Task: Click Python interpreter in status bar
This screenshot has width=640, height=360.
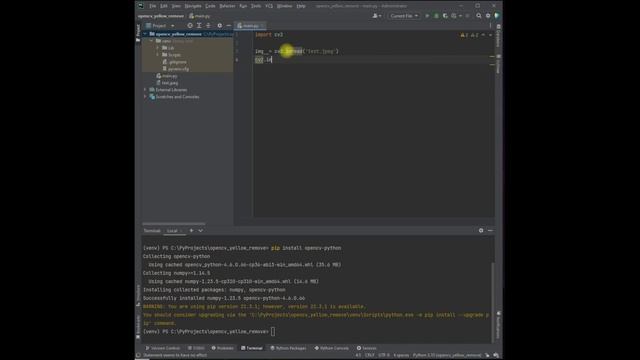Action: pyautogui.click(x=447, y=356)
